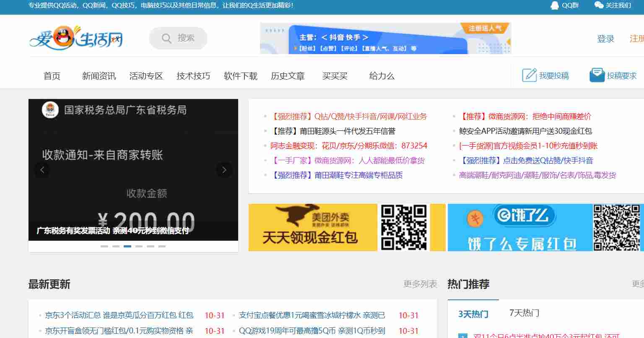The image size is (644, 338).
Task: Open 京东3个活动汇总 article
Action: point(119,315)
